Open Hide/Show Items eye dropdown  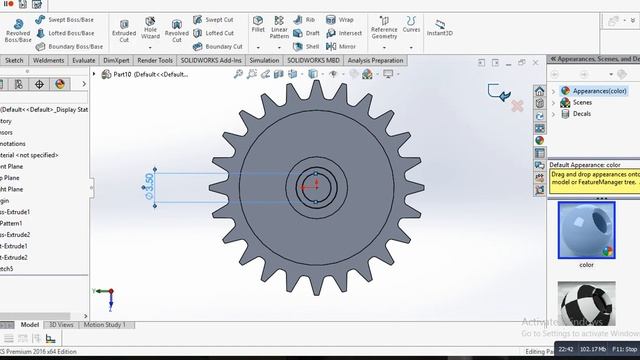[333, 74]
